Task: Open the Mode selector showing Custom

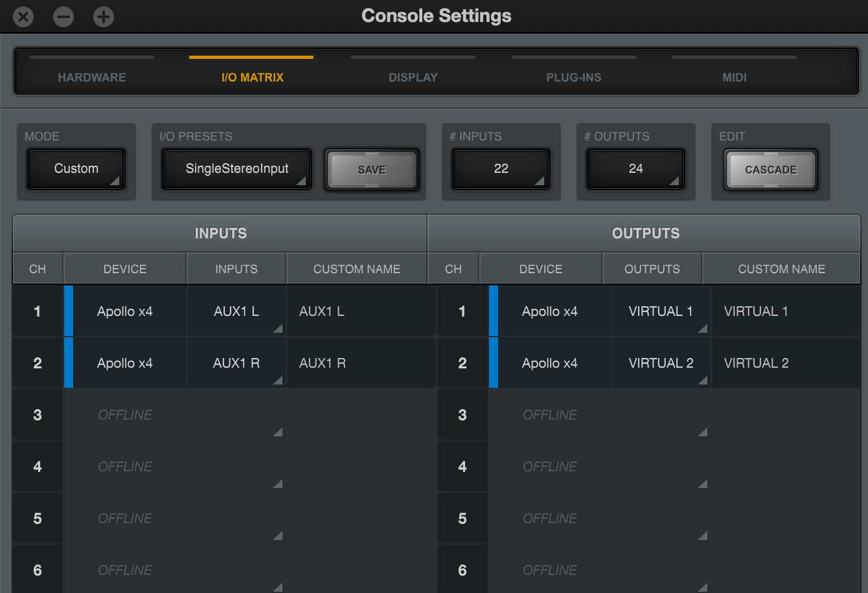Action: (76, 169)
